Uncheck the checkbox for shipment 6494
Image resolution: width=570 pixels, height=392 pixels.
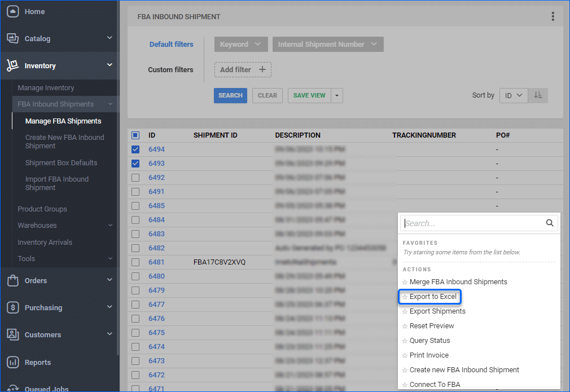[135, 149]
